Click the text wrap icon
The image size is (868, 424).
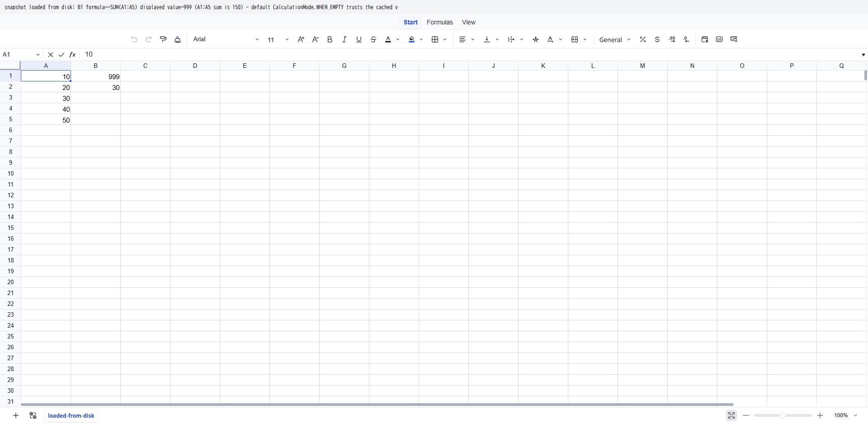coord(511,39)
